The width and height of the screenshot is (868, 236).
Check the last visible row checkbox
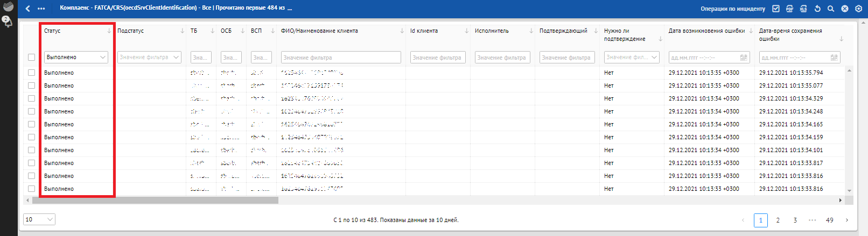(x=31, y=189)
